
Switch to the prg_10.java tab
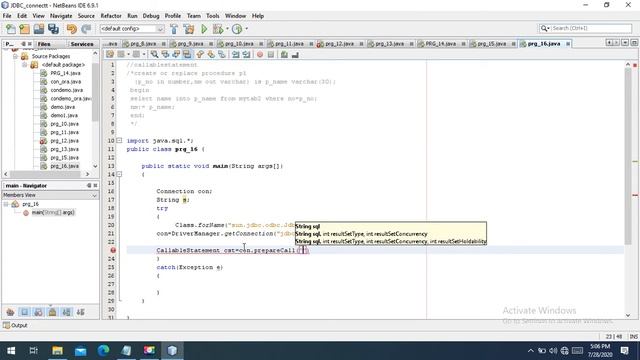point(239,44)
